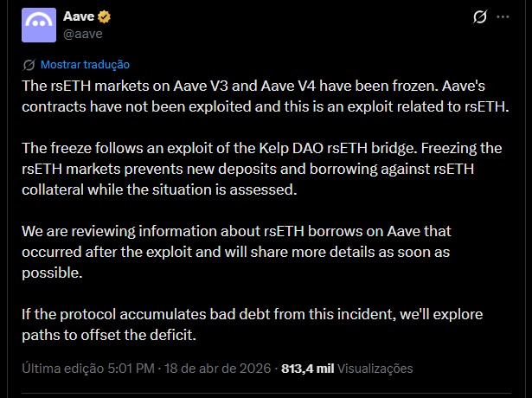Click the Visualizações label
This screenshot has width=532, height=398.
(375, 368)
